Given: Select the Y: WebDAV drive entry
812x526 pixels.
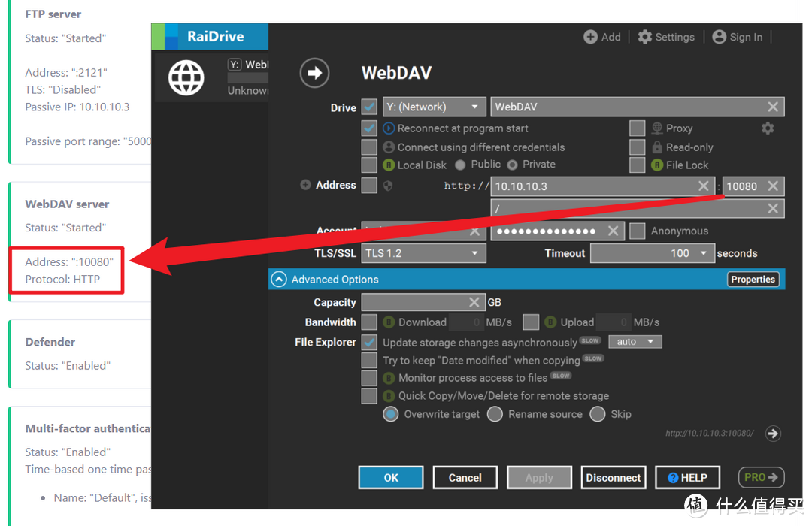Looking at the screenshot, I should (211, 77).
